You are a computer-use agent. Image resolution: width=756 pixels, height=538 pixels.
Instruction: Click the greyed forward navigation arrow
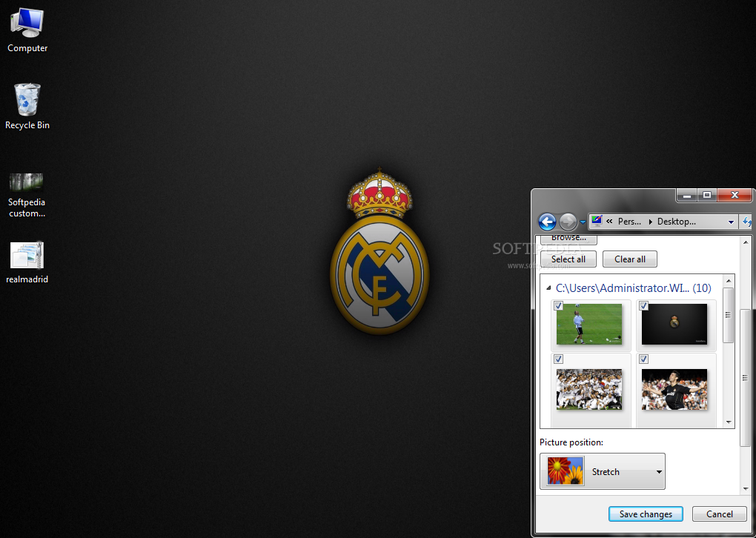point(568,222)
